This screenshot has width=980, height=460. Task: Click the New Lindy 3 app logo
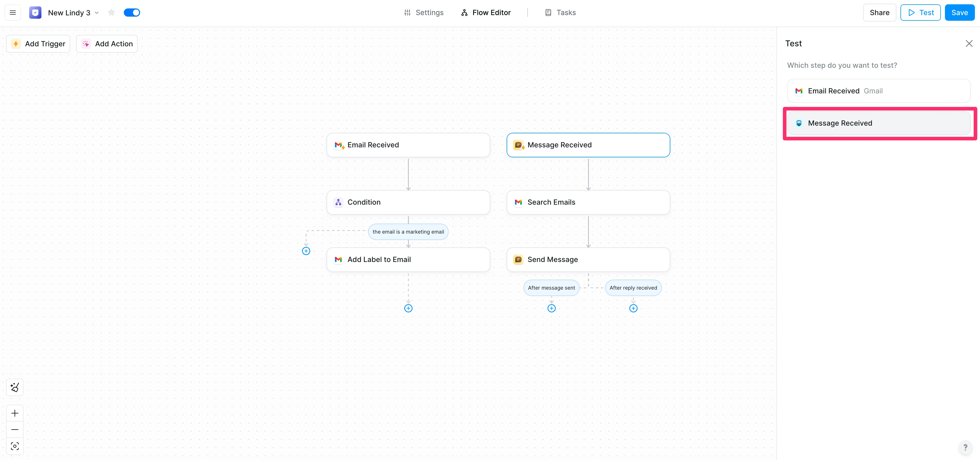pos(35,13)
